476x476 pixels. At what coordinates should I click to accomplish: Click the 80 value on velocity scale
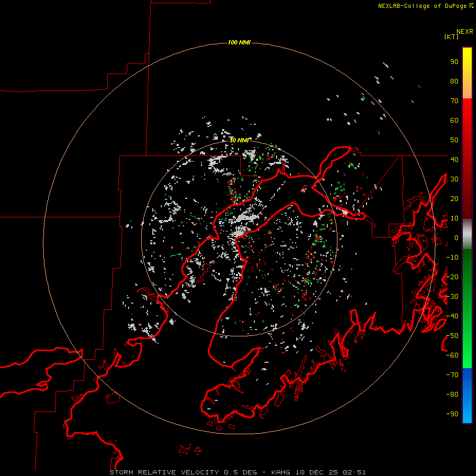click(454, 81)
